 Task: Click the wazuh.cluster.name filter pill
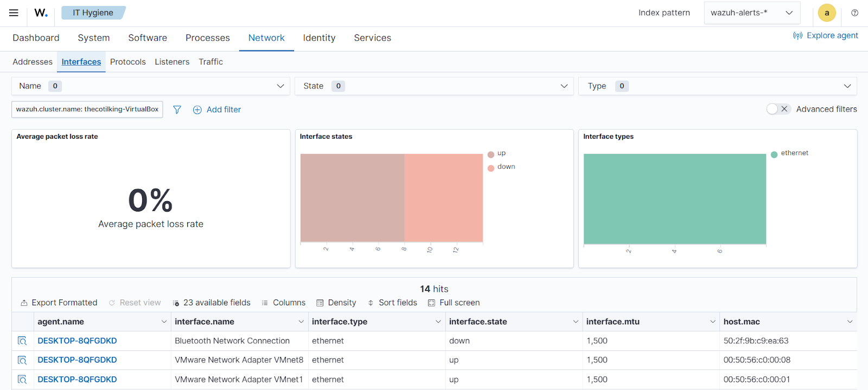(87, 109)
